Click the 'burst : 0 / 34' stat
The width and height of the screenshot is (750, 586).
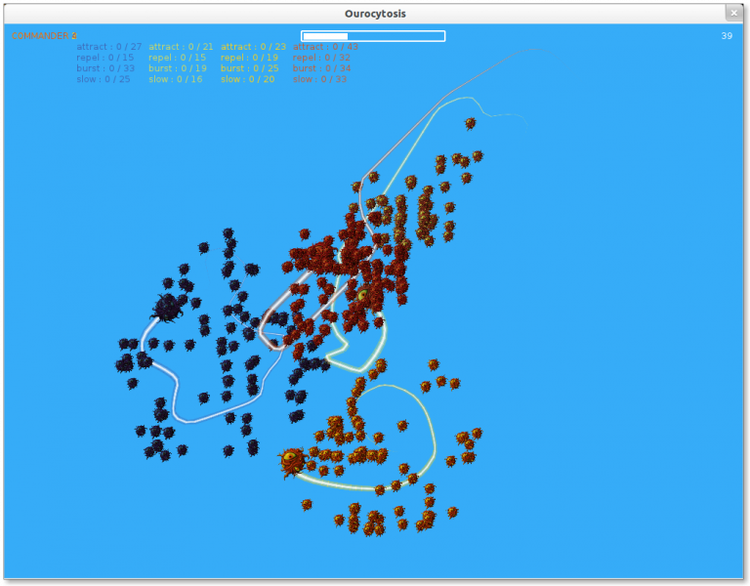pyautogui.click(x=322, y=68)
